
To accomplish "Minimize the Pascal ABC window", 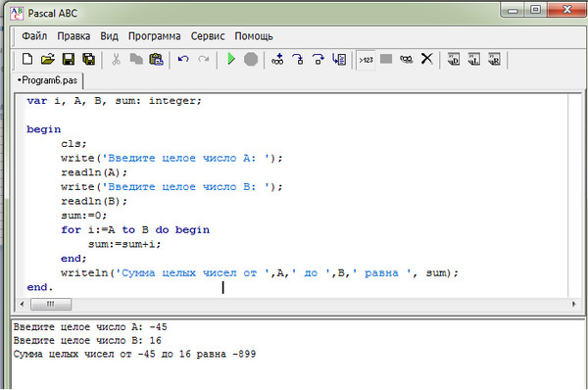I will (513, 10).
